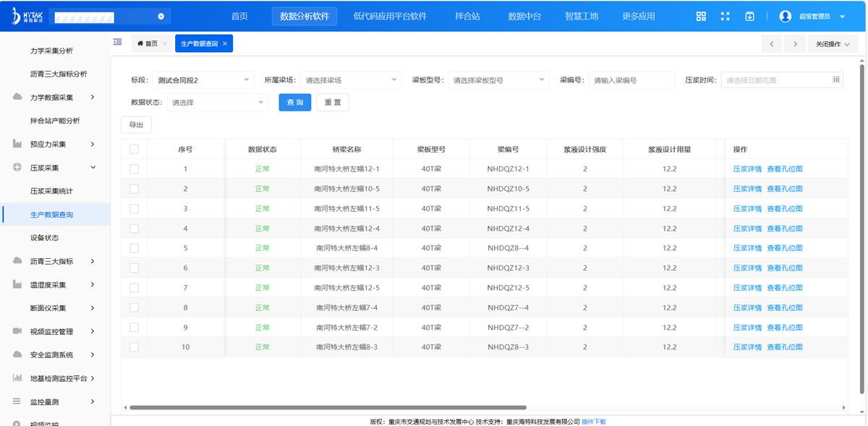Open 压浆详情 link for row 3
Image resolution: width=868 pixels, height=426 pixels.
747,209
